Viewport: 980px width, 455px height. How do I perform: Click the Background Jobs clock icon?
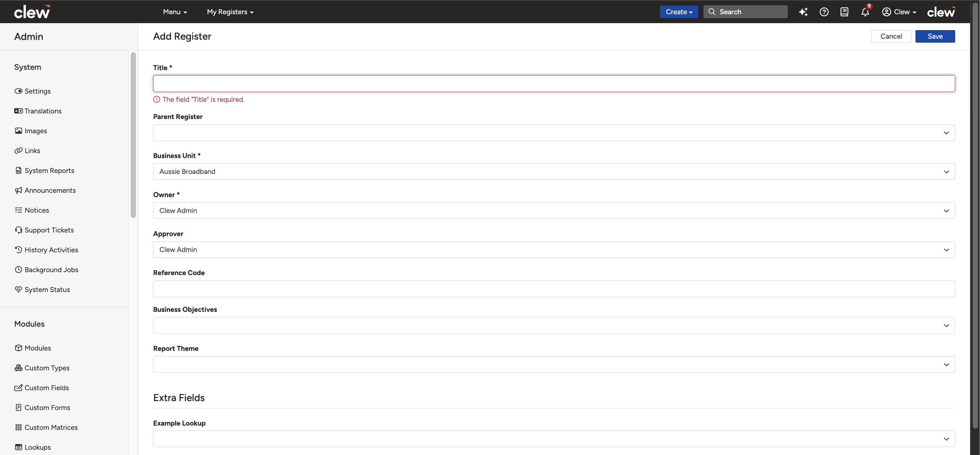click(18, 269)
